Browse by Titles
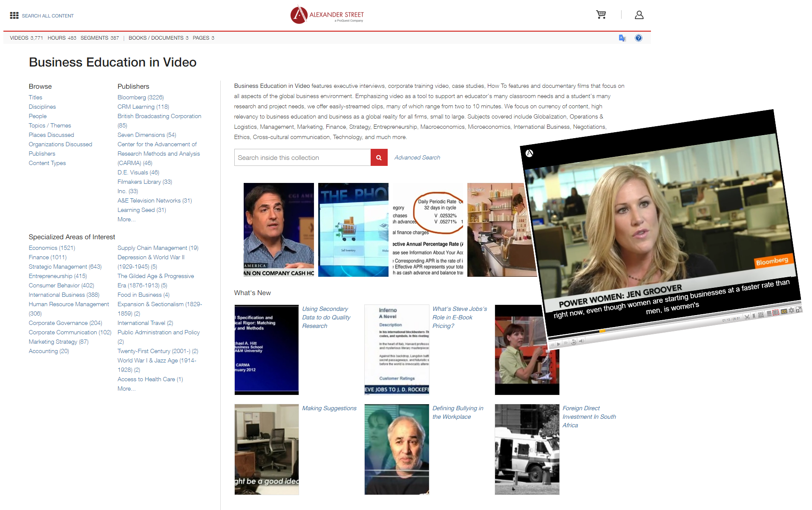Image resolution: width=812 pixels, height=510 pixels. (35, 97)
